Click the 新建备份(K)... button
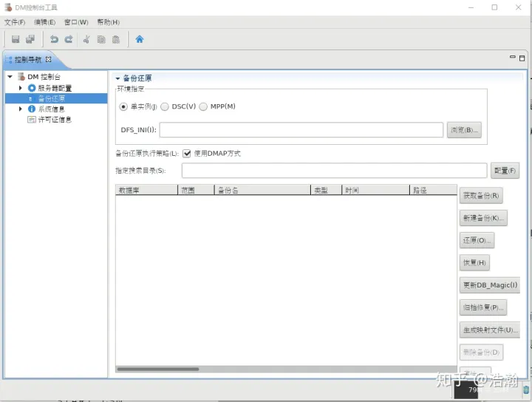 click(x=483, y=218)
